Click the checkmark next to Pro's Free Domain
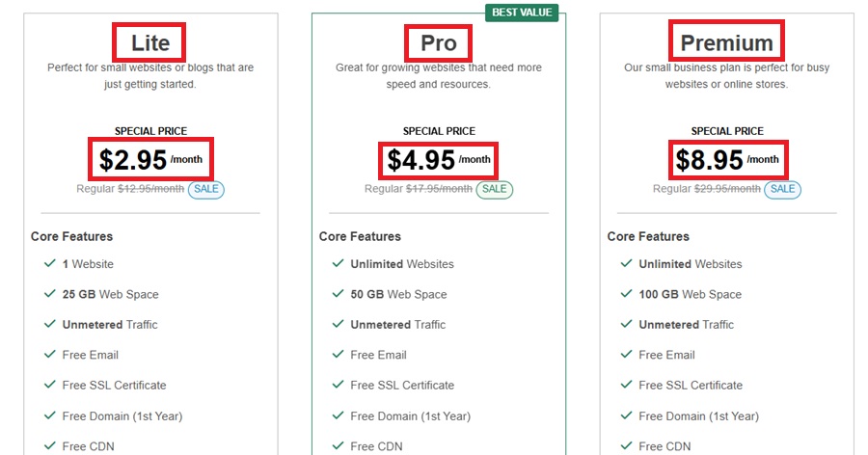 coord(338,415)
